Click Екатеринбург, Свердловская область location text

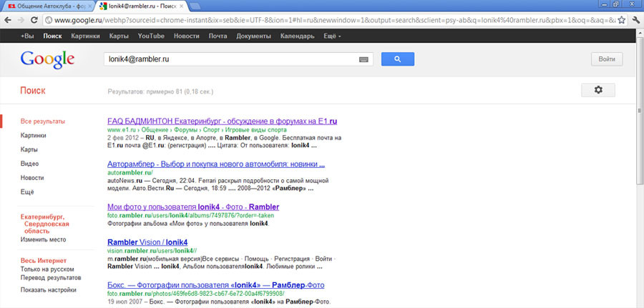tap(45, 224)
